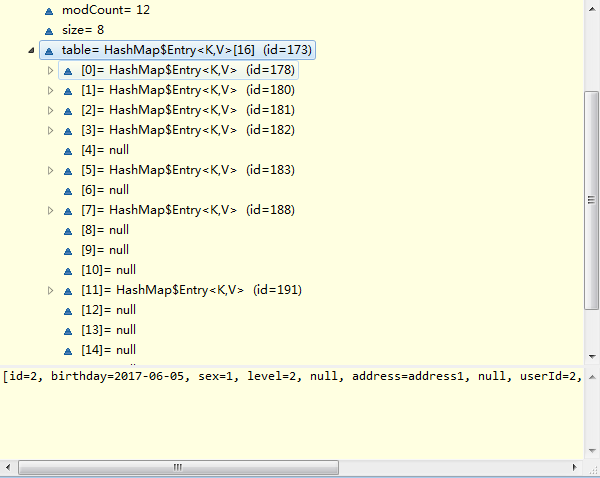Viewport: 600px width, 478px height.
Task: Click the icon next to [12]= null
Action: pyautogui.click(x=68, y=311)
